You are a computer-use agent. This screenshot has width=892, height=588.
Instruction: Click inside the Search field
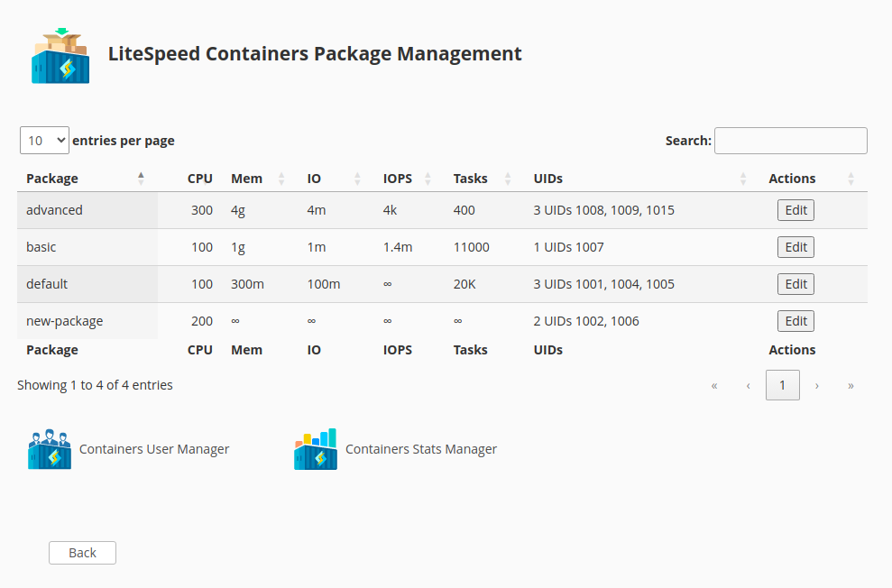[x=790, y=140]
